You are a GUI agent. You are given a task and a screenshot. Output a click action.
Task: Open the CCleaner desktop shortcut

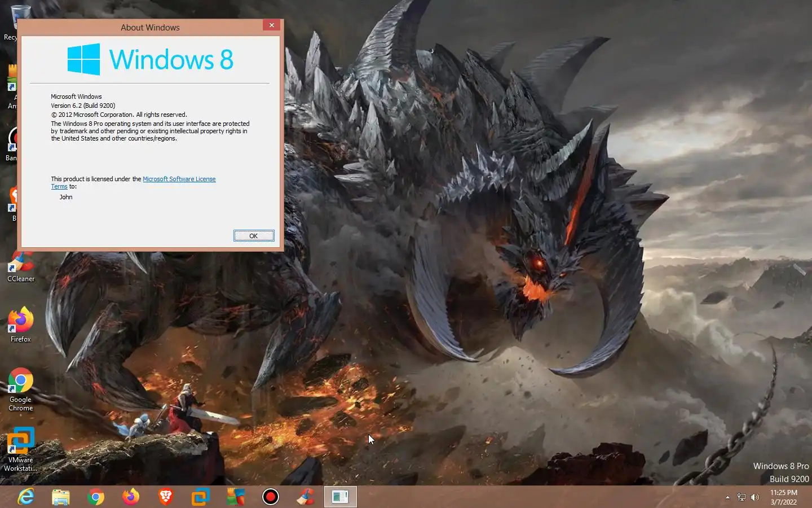(x=21, y=265)
